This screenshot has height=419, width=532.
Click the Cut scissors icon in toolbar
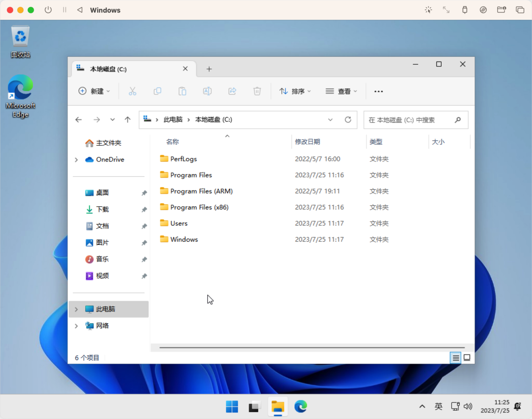click(133, 91)
